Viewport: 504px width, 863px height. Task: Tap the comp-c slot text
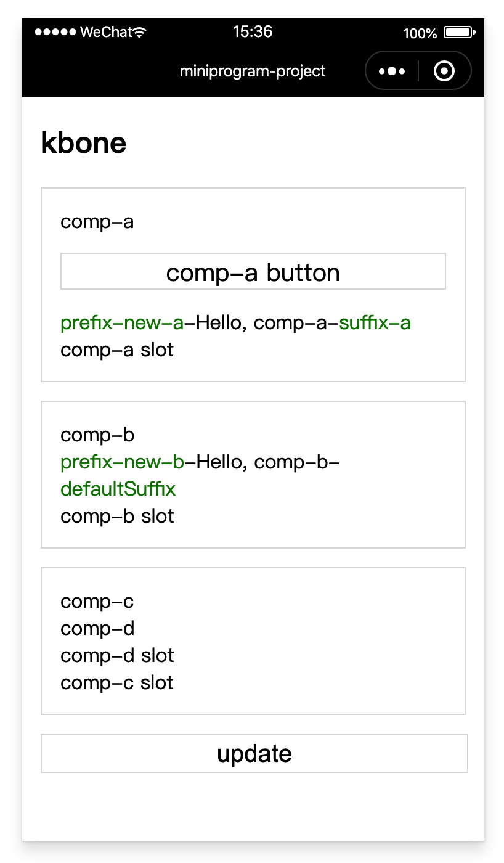(117, 683)
